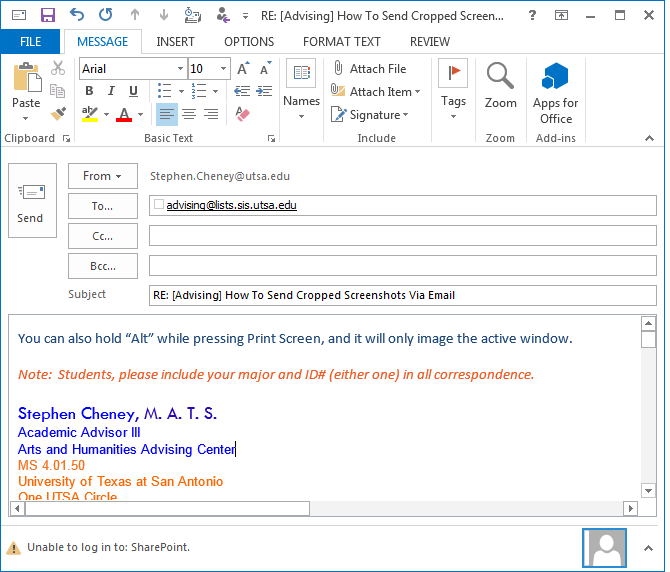The width and height of the screenshot is (670, 572).
Task: Open the FORMAT TEXT tab
Action: coord(341,42)
